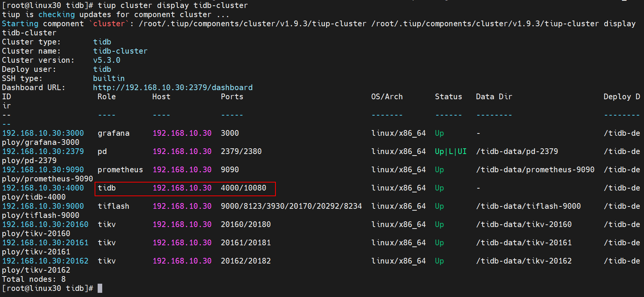Click ports 20160/20180
Image resolution: width=644 pixels, height=297 pixels.
(246, 224)
